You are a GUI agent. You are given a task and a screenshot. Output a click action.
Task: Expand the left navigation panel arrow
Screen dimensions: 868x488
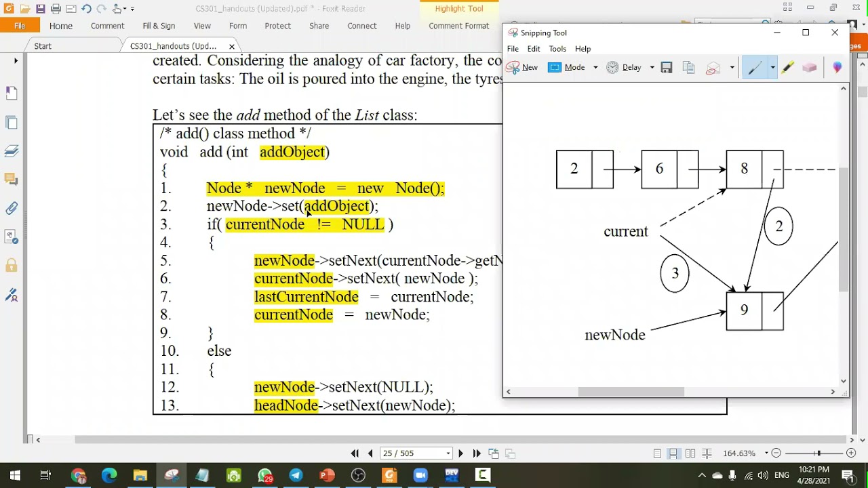pyautogui.click(x=16, y=60)
